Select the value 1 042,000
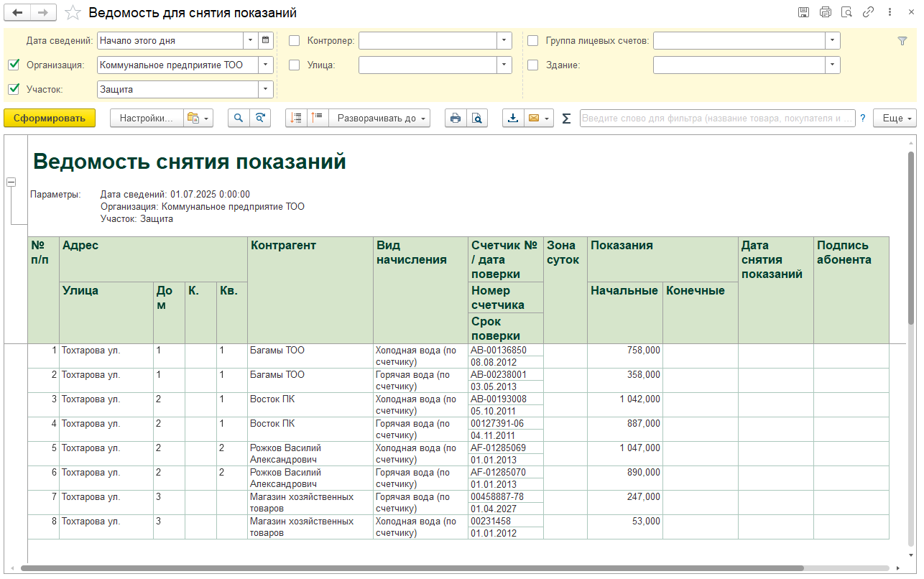The image size is (924, 579). (625, 405)
